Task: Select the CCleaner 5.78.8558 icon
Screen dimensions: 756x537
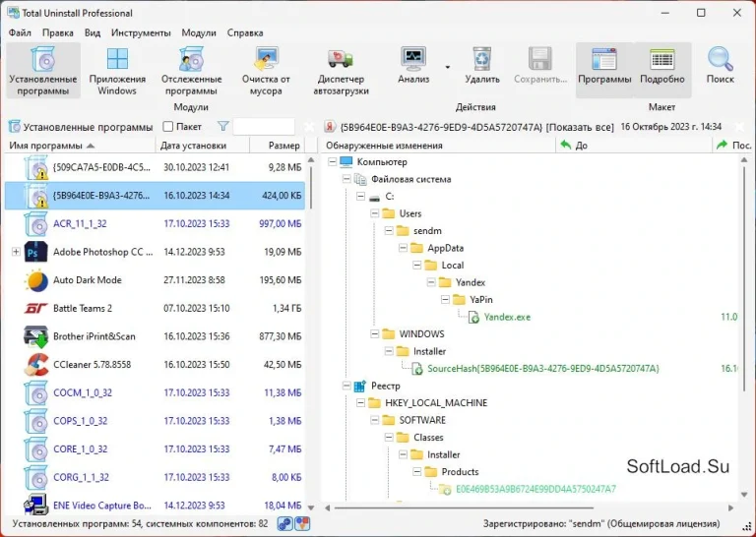Action: tap(36, 365)
